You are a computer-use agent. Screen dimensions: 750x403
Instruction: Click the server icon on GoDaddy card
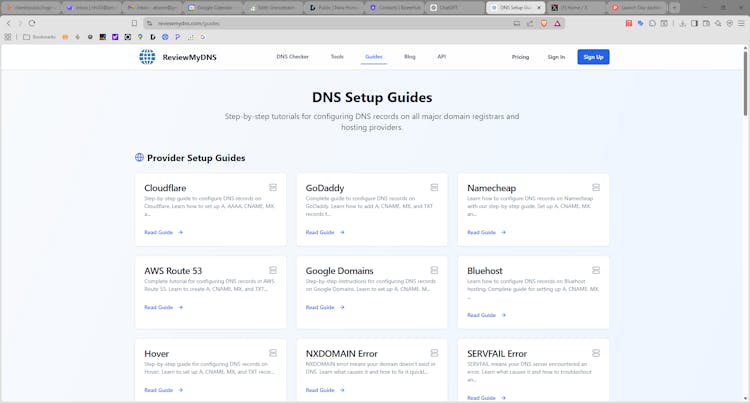434,187
